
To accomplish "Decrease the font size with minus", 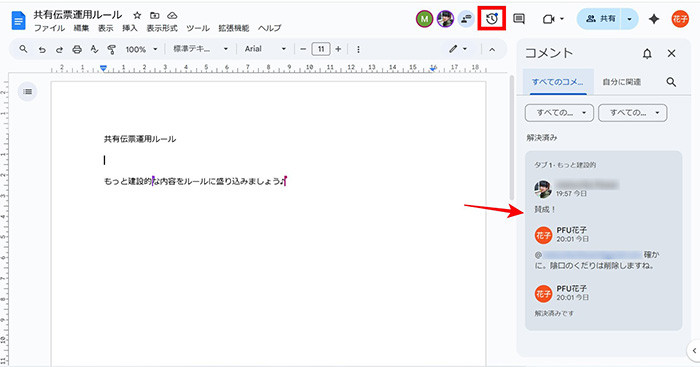I will [x=303, y=49].
